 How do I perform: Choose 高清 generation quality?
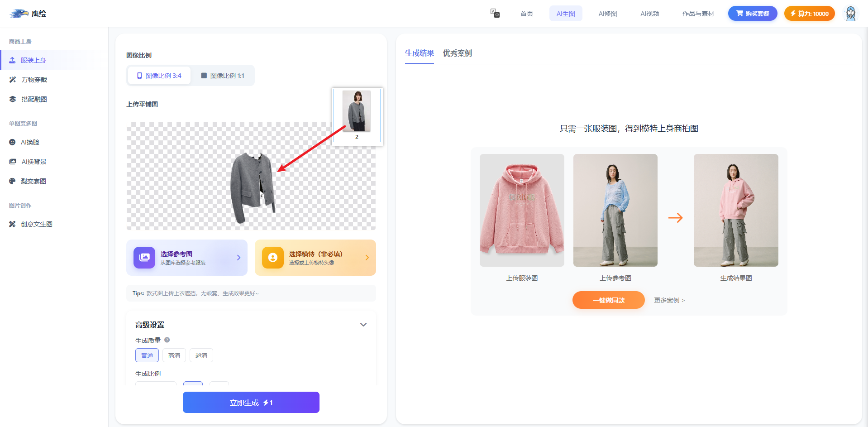pos(174,355)
